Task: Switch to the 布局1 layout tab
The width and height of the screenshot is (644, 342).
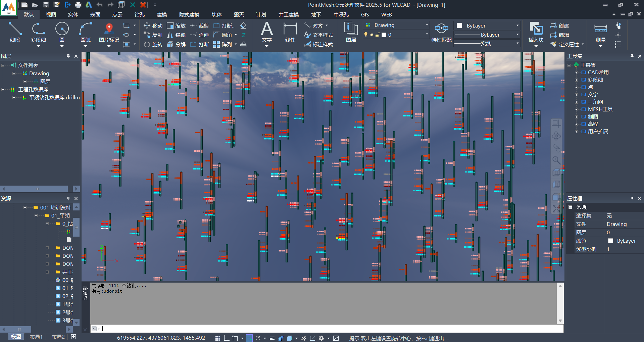Action: pos(36,337)
